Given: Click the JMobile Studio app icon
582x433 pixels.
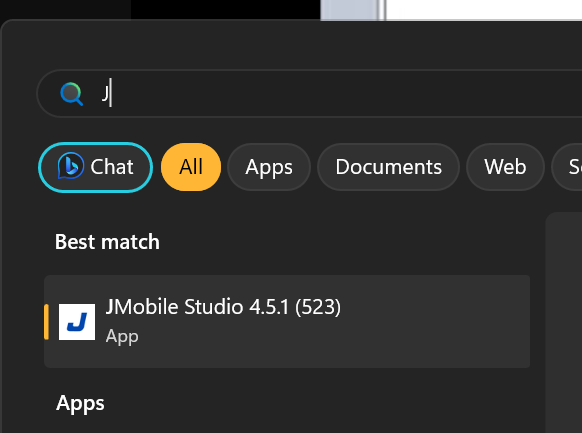Looking at the screenshot, I should coord(77,322).
